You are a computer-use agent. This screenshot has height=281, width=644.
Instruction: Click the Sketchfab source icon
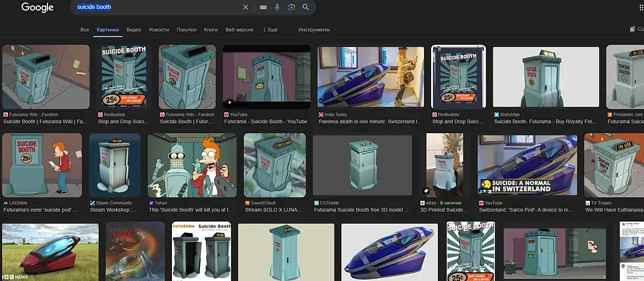click(x=496, y=115)
